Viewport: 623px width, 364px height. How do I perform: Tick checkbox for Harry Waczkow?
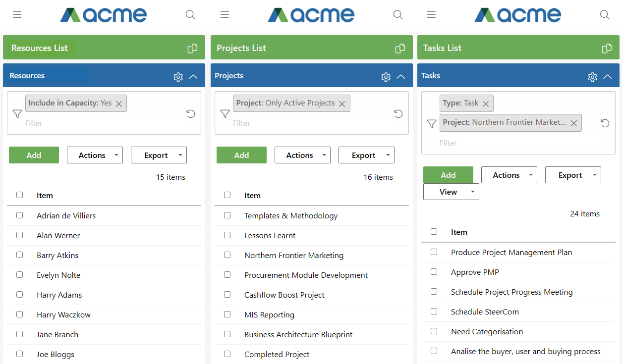tap(19, 314)
